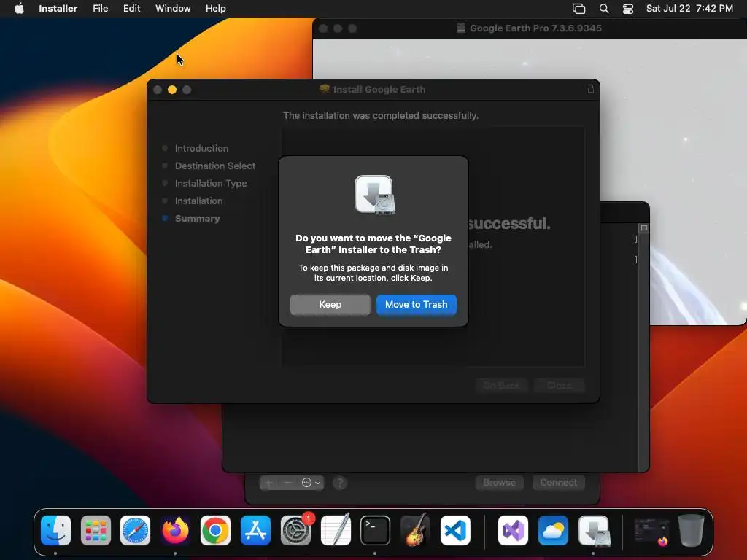This screenshot has width=747, height=560.
Task: Open the minimized window thumbnail in Dock
Action: [x=651, y=531]
